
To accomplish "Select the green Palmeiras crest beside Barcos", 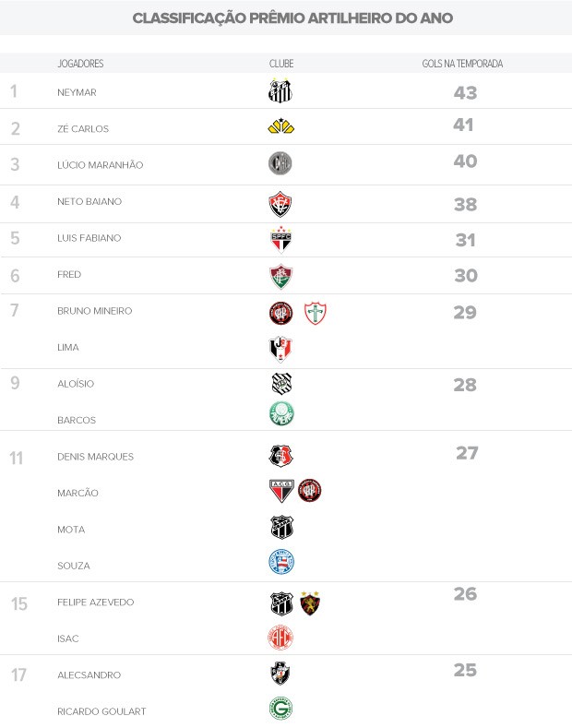I will pos(280,413).
